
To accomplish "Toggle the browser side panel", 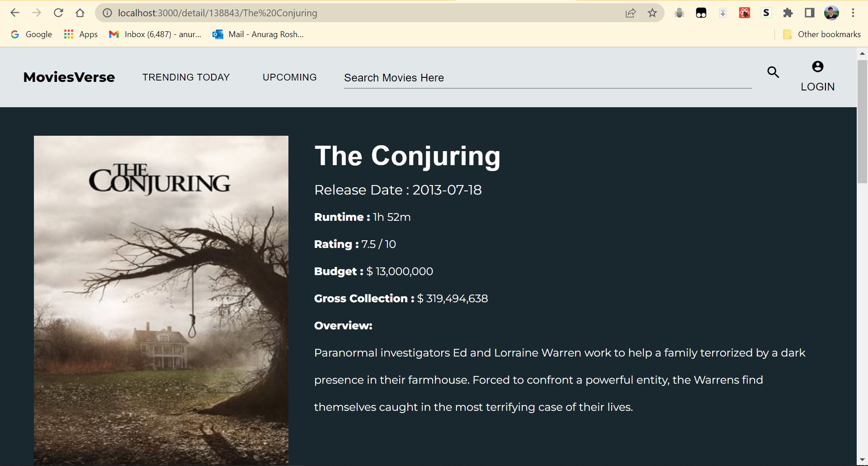I will coord(809,13).
